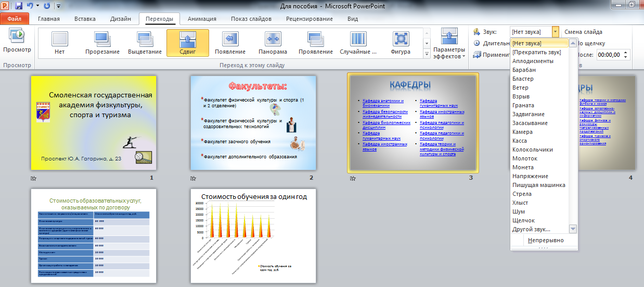Image resolution: width=644 pixels, height=287 pixels.
Task: Select the Монета sound
Action: coord(540,167)
